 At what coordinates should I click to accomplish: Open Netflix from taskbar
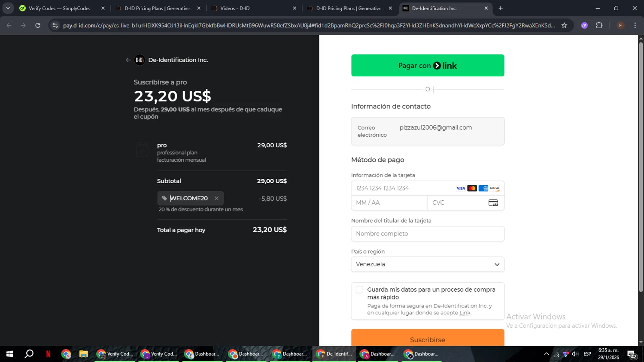pyautogui.click(x=48, y=354)
